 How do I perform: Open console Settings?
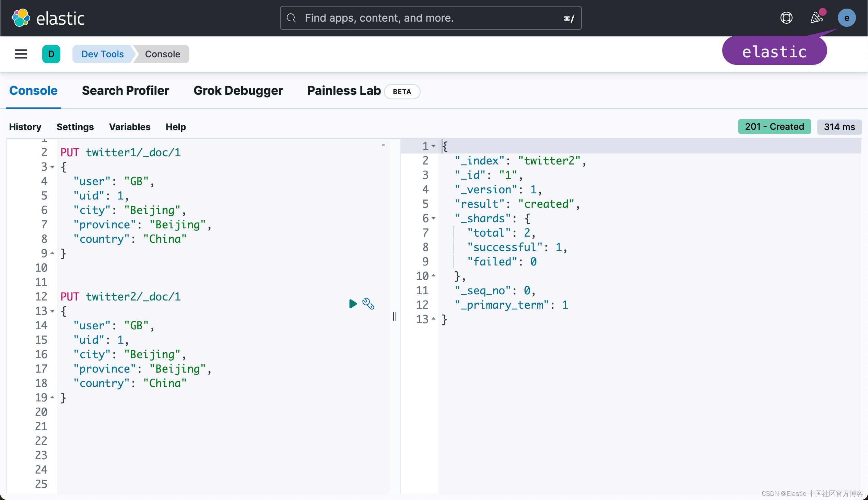[75, 127]
